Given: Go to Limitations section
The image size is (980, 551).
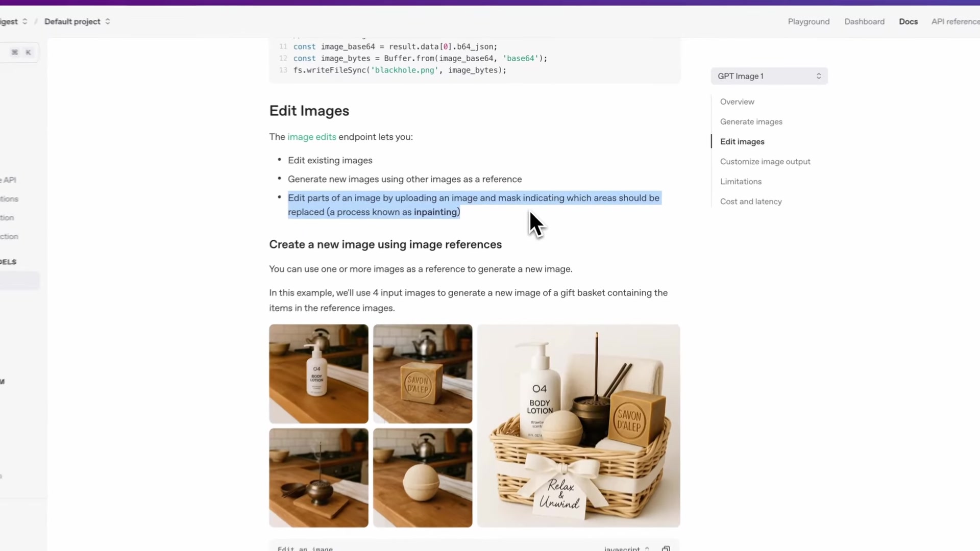Looking at the screenshot, I should tap(740, 181).
